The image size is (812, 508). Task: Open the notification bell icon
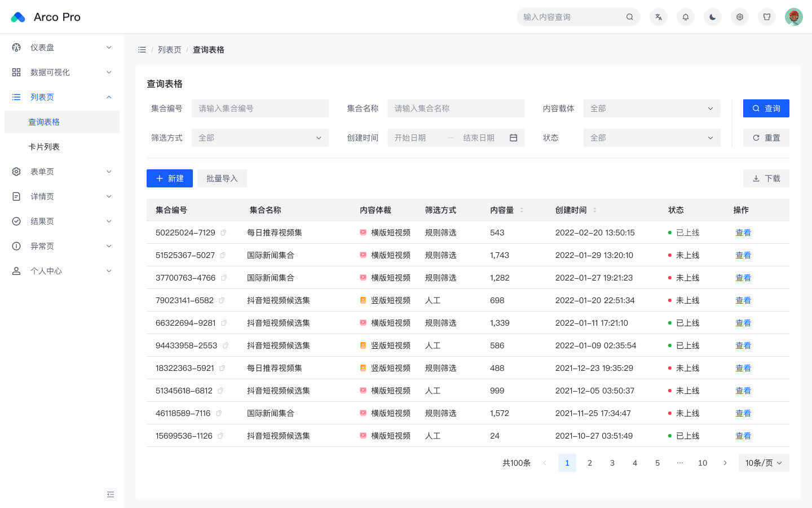click(686, 17)
